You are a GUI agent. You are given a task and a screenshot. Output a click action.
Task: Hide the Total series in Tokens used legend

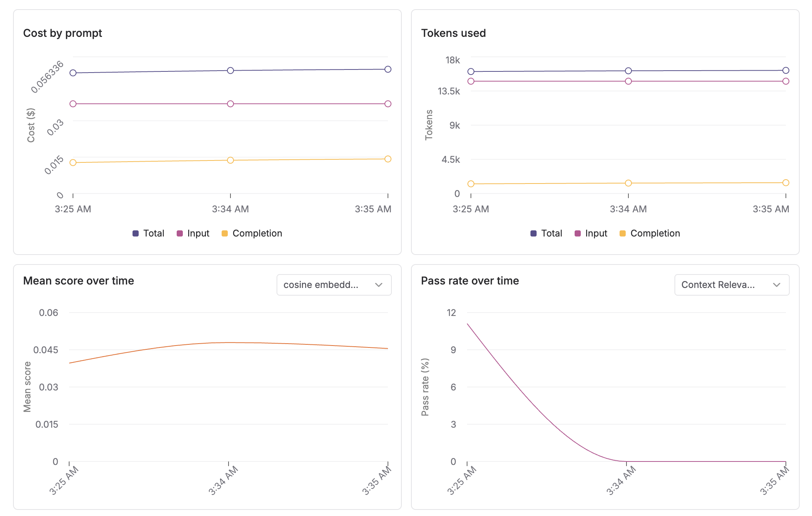pyautogui.click(x=551, y=233)
